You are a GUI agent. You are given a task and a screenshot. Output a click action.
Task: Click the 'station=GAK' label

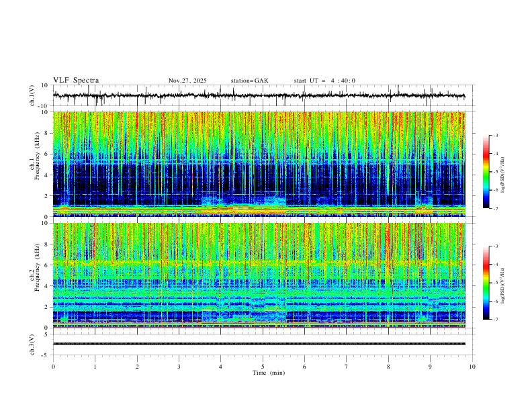(249, 81)
